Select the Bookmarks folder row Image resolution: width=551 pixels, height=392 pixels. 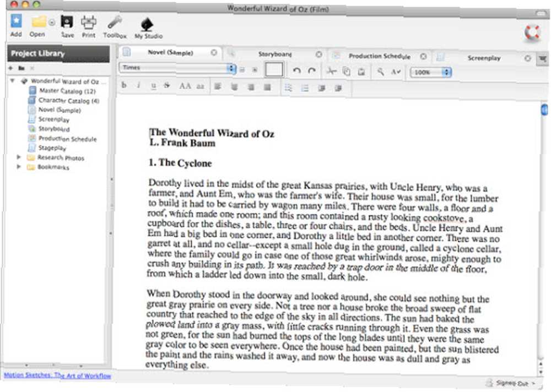click(x=48, y=167)
